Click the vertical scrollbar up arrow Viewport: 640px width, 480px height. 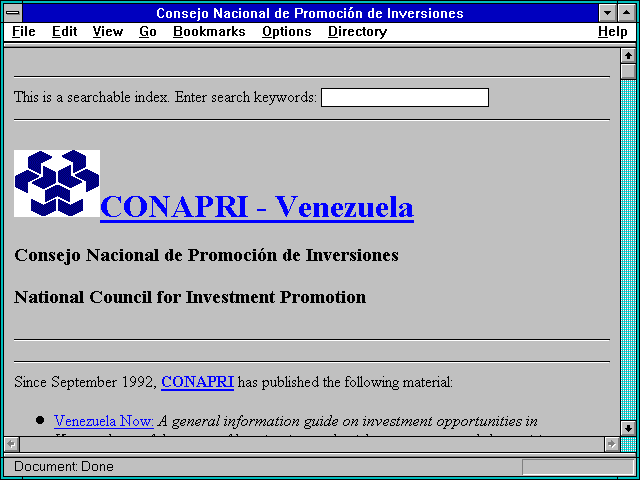point(628,56)
